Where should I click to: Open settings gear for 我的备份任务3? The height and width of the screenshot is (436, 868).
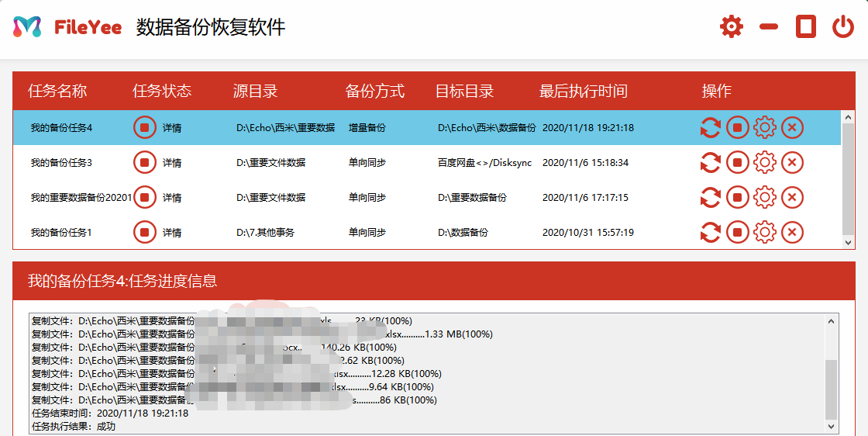tap(765, 163)
